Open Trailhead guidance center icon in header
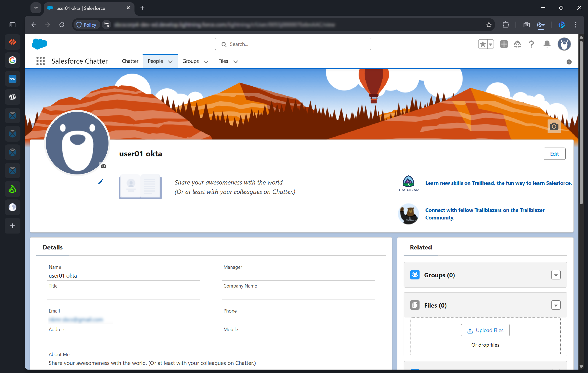Screen dimensions: 588x373 [x=517, y=44]
